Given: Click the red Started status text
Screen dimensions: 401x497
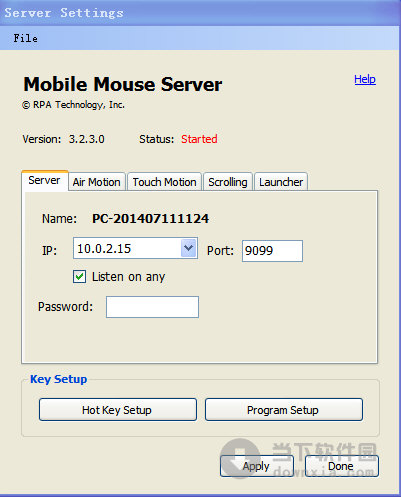Looking at the screenshot, I should (199, 139).
